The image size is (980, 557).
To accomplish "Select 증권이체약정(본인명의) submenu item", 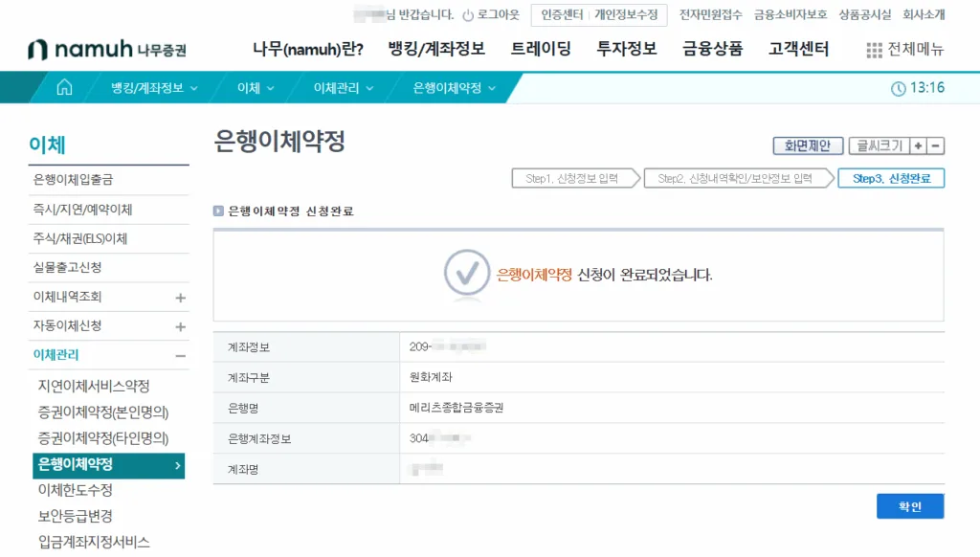I will click(103, 412).
